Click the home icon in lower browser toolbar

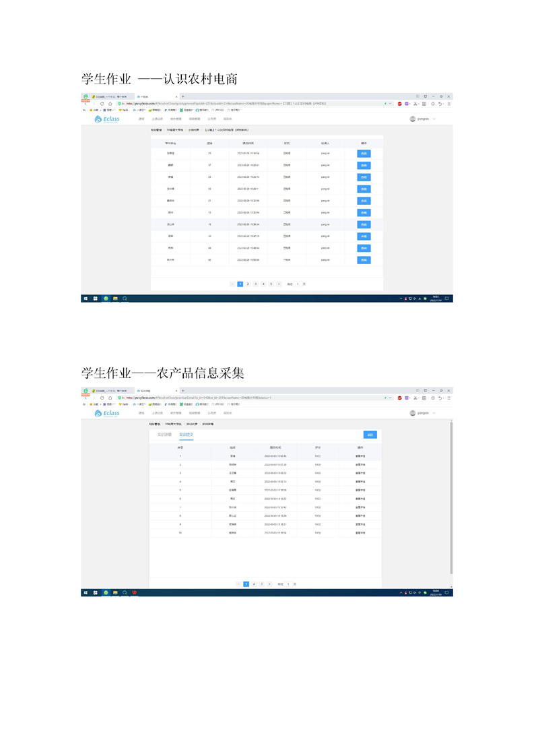coord(110,398)
